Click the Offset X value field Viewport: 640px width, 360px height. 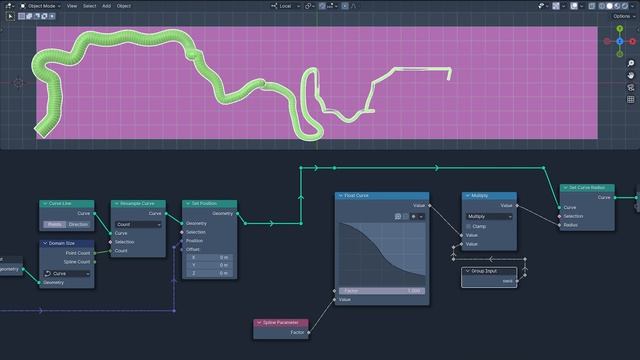pyautogui.click(x=210, y=258)
